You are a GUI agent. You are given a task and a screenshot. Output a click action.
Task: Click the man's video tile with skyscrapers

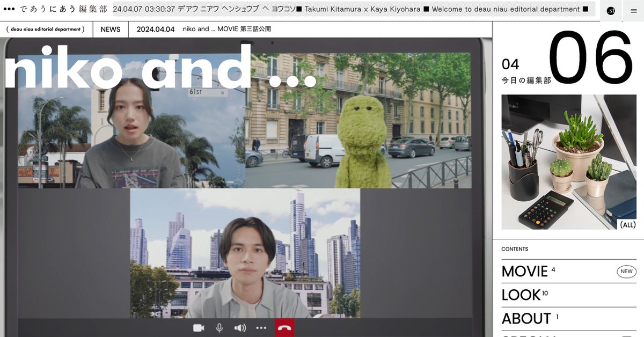click(245, 253)
